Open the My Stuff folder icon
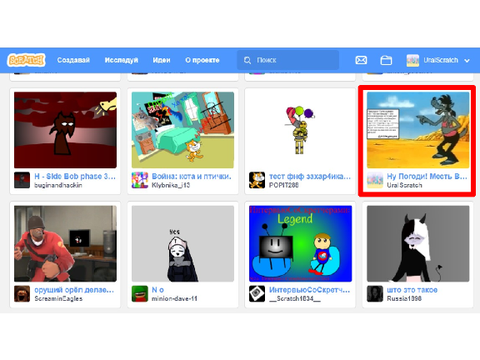Image resolution: width=480 pixels, height=360 pixels. [386, 60]
